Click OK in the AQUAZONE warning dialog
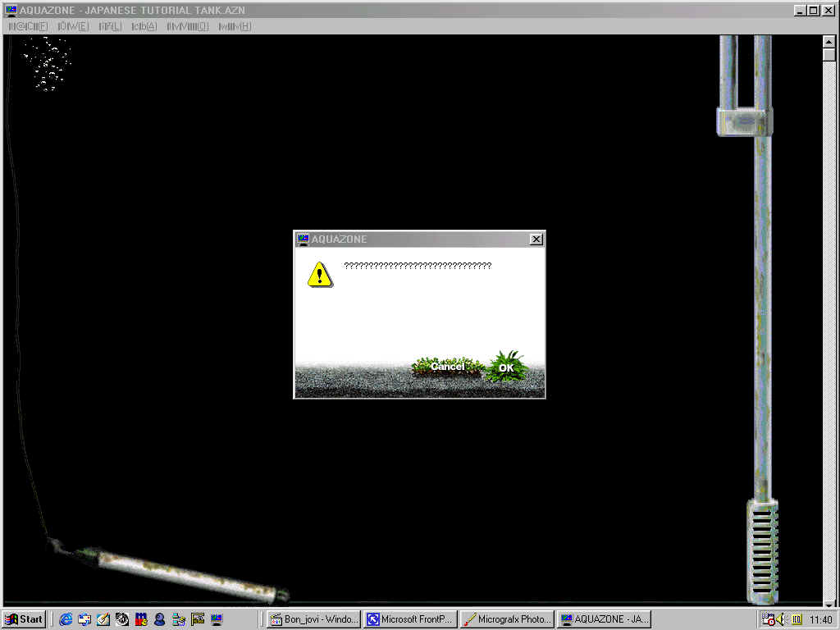Image resolution: width=840 pixels, height=630 pixels. (505, 367)
